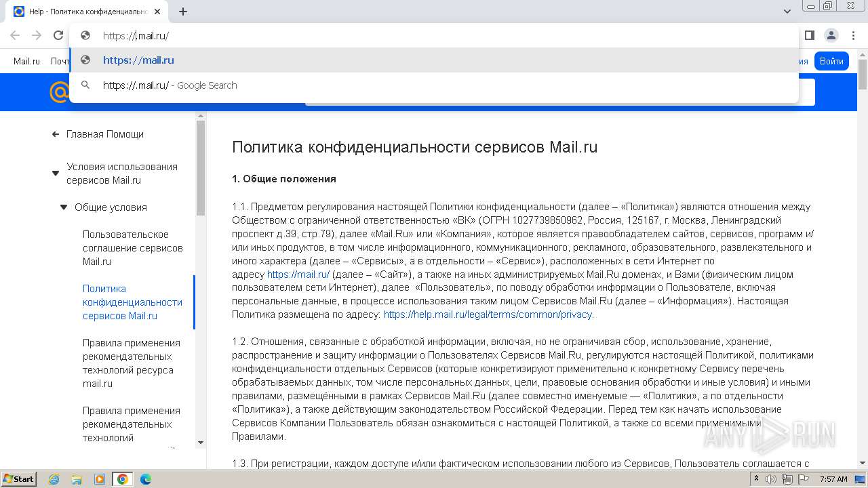Collapse the Общие условия subsection

(x=64, y=207)
